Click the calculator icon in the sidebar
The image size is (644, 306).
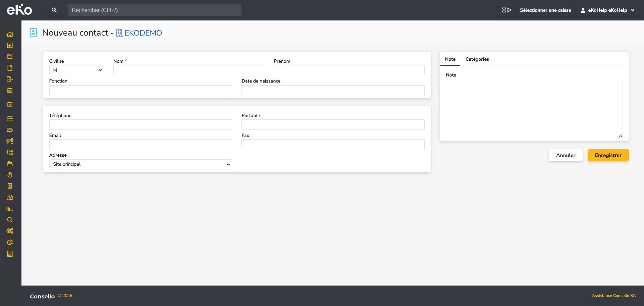(x=10, y=254)
